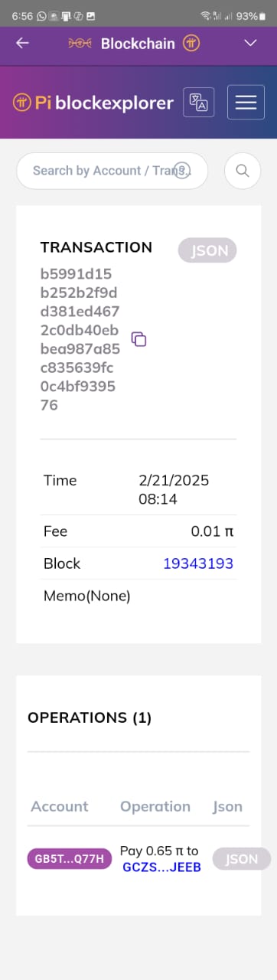Toggle JSON view for the transaction

[x=207, y=250]
